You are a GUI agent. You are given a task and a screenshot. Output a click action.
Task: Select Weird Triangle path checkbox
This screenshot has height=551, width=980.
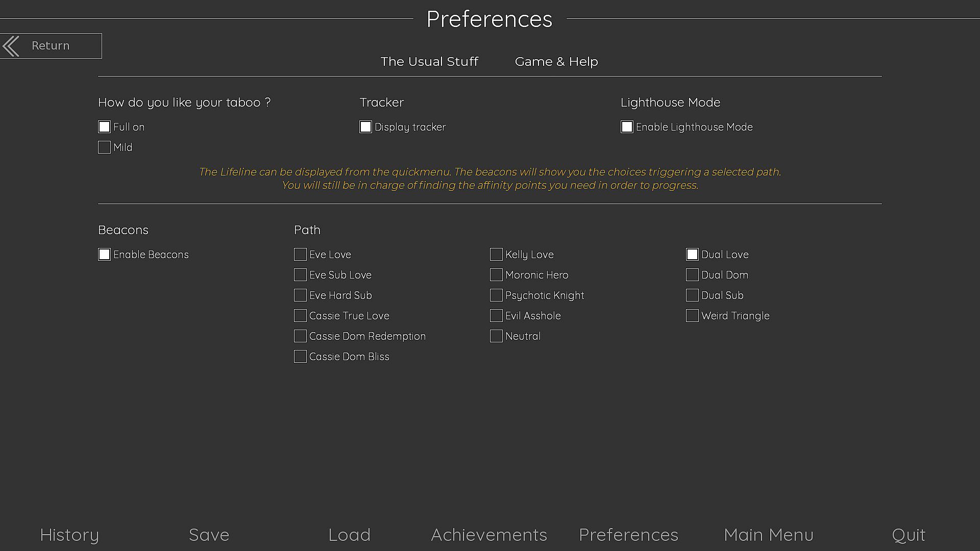click(693, 316)
